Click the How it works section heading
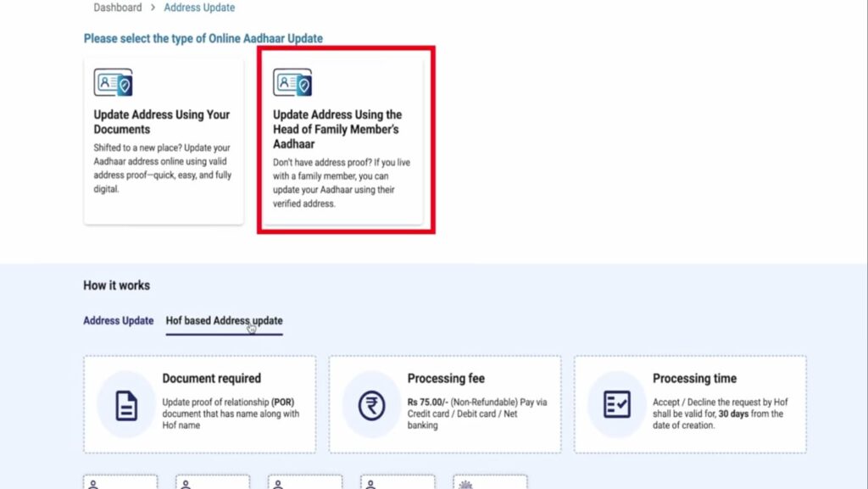Image resolution: width=868 pixels, height=489 pixels. click(116, 286)
